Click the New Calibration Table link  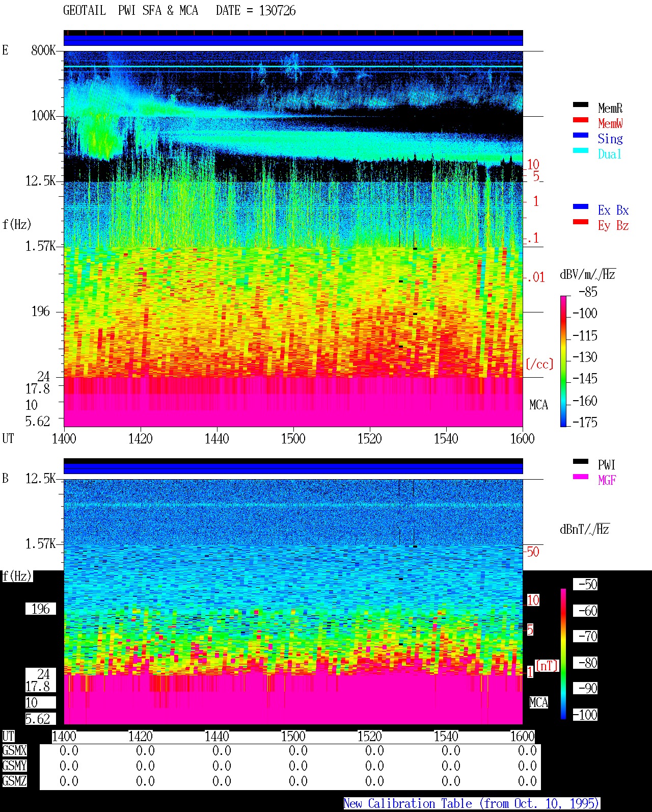click(472, 804)
